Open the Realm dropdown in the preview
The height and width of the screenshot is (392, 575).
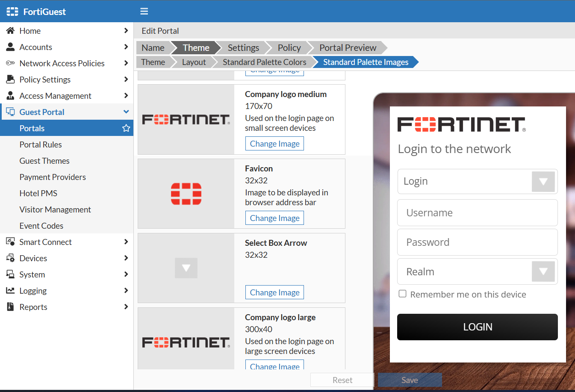543,271
